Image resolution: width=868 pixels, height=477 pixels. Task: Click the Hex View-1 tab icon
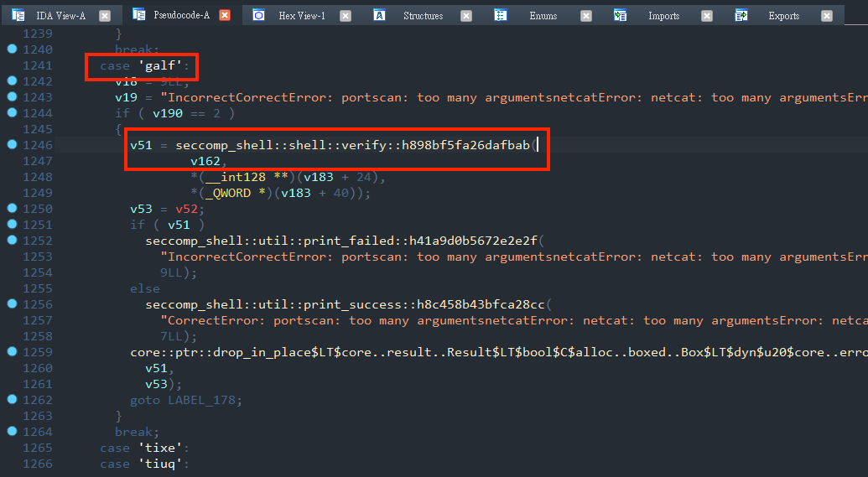[258, 15]
